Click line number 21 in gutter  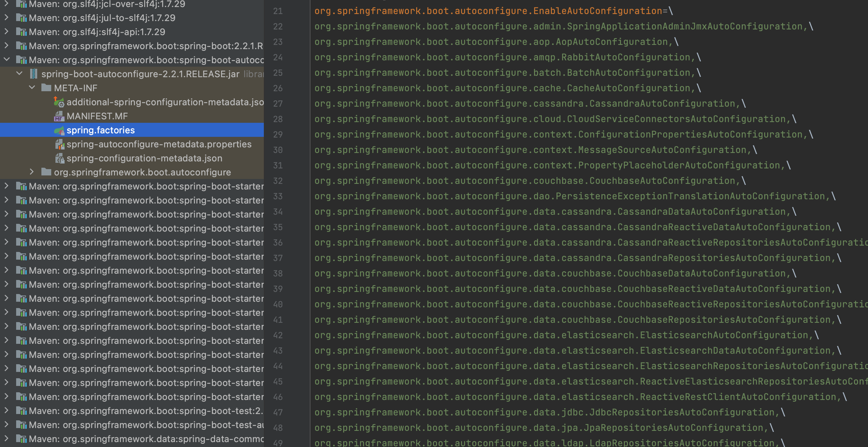pos(278,11)
